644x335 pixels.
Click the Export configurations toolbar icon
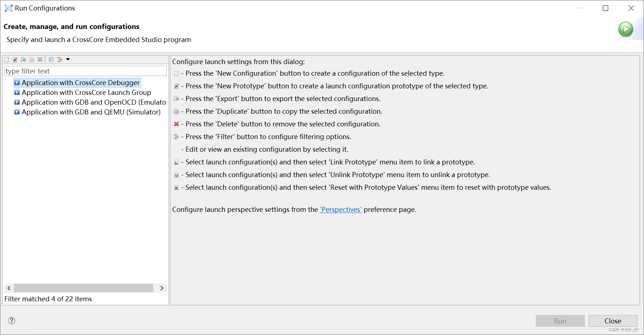click(23, 59)
